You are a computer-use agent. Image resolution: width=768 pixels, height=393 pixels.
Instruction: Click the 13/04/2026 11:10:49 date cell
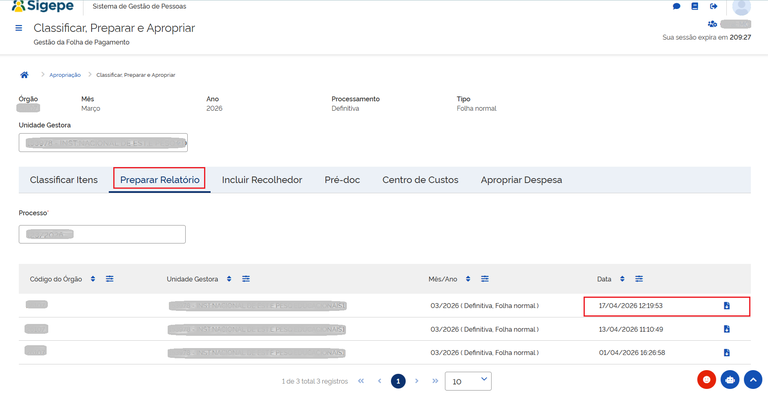(x=631, y=329)
